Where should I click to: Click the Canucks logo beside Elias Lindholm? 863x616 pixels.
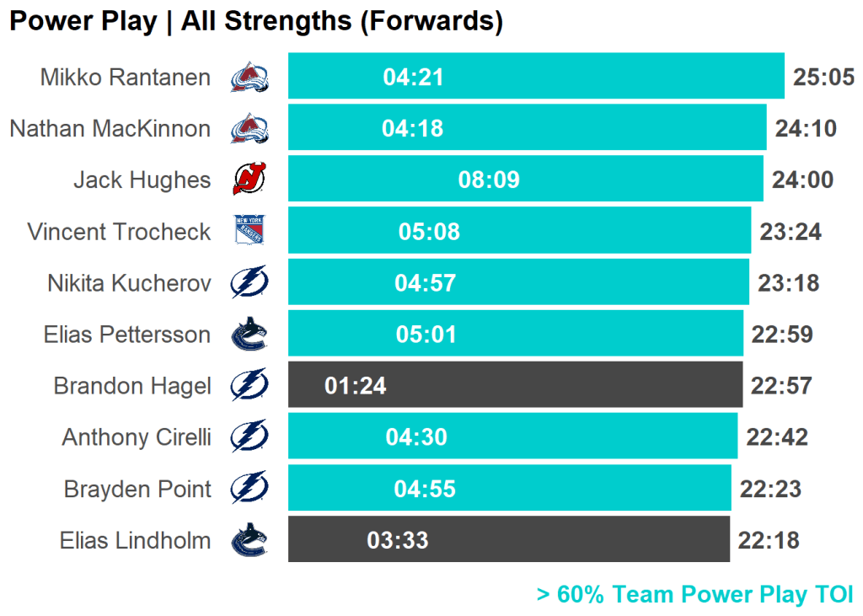249,540
